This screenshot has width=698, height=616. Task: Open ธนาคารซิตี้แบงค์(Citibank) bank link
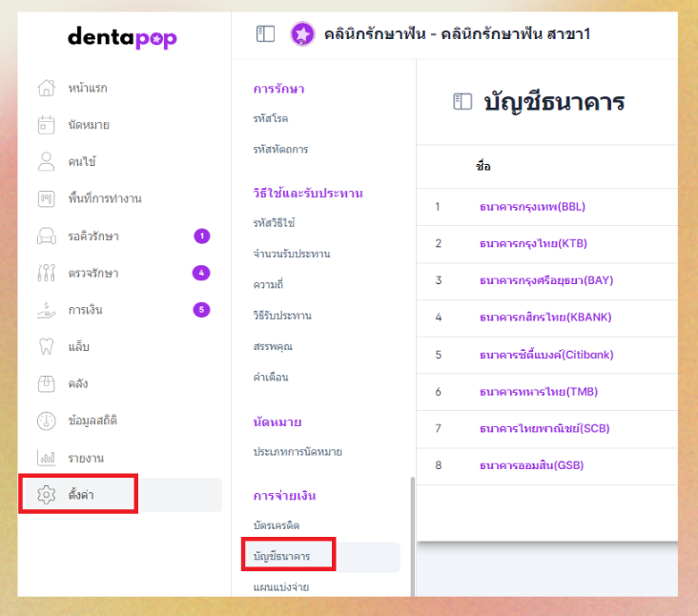tap(546, 355)
